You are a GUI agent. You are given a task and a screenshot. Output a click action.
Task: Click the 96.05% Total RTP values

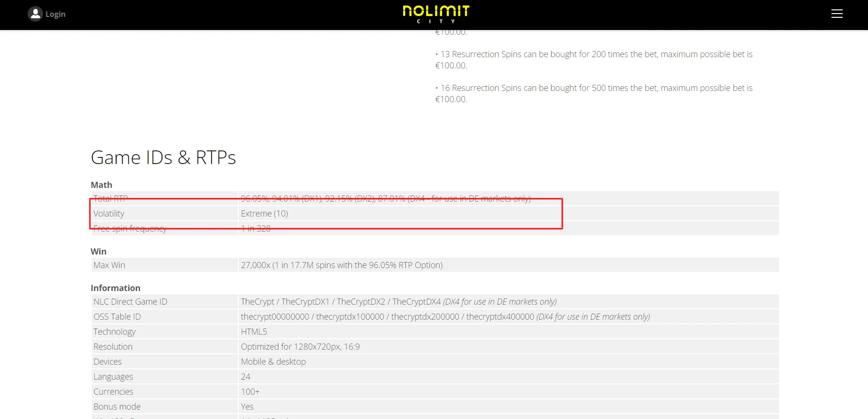pyautogui.click(x=386, y=198)
